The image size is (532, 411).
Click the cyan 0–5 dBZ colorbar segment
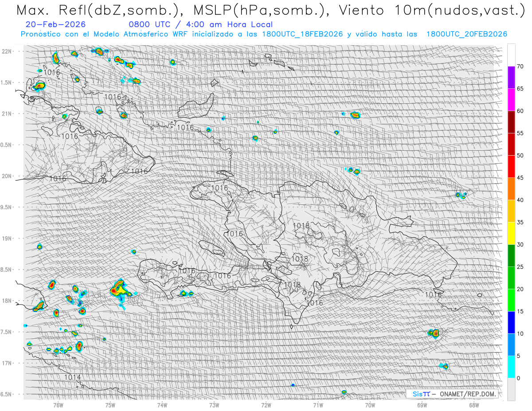click(511, 367)
